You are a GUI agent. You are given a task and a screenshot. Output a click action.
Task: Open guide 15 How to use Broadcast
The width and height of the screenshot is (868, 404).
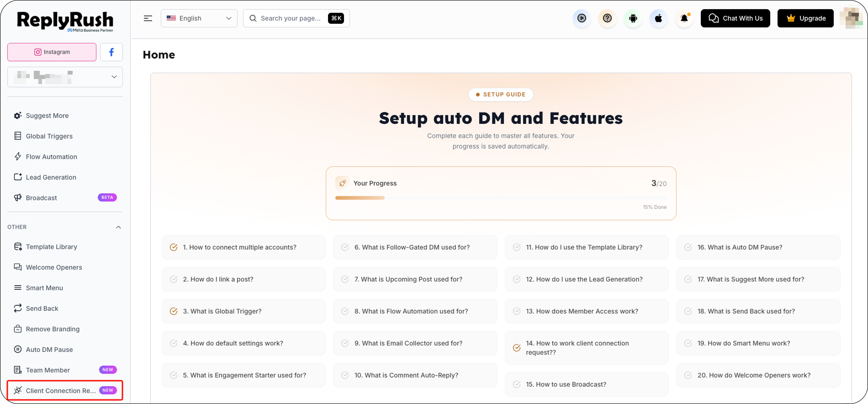(x=587, y=384)
